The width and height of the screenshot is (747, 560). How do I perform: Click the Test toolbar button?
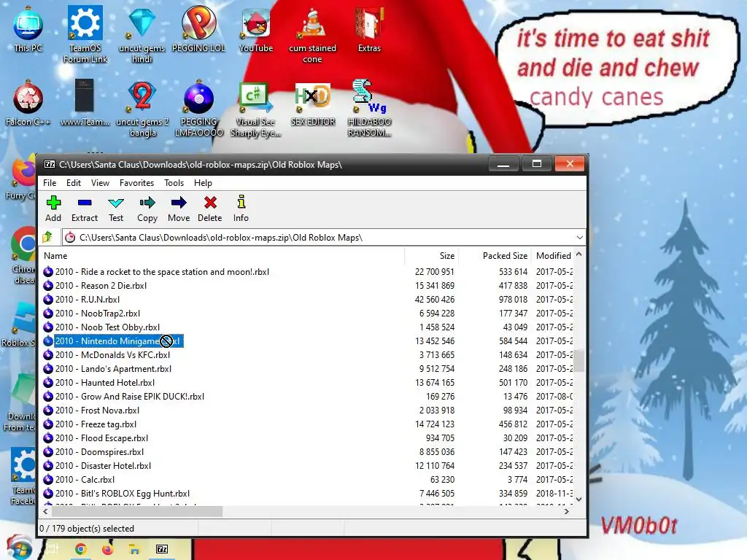[116, 209]
